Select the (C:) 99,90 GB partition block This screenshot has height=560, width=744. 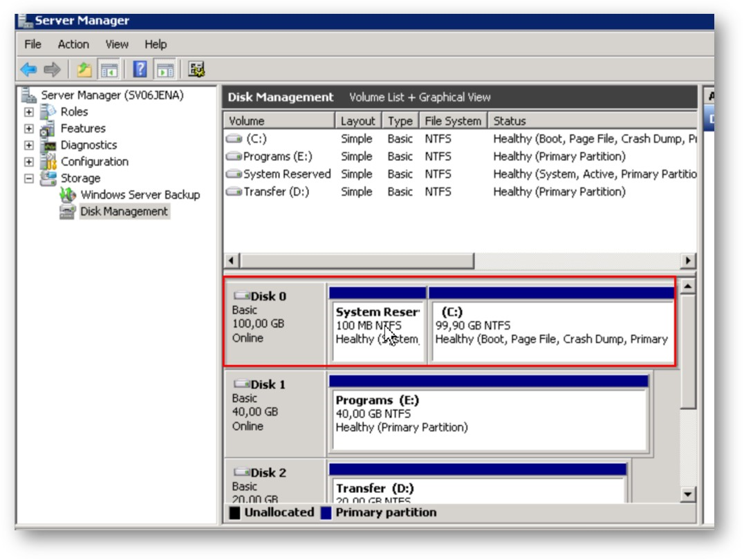pyautogui.click(x=551, y=326)
